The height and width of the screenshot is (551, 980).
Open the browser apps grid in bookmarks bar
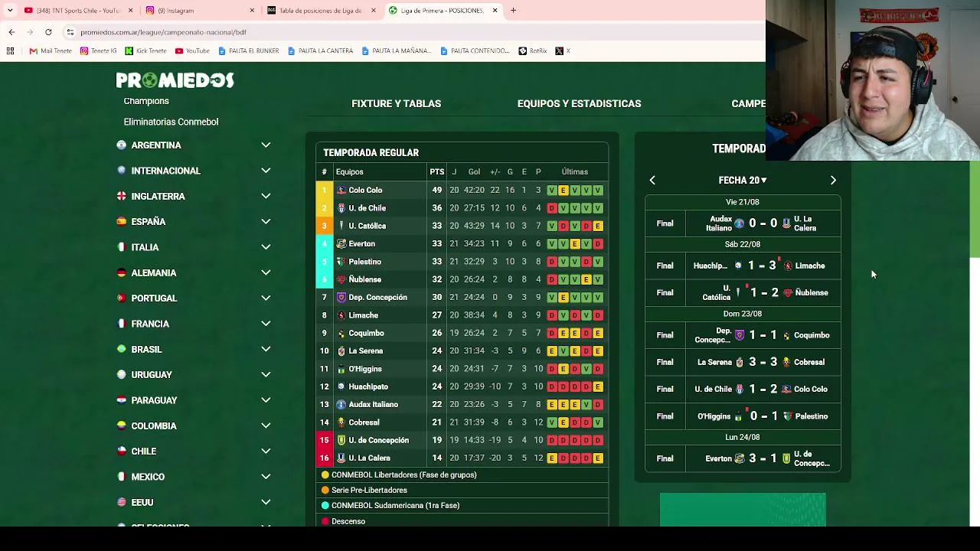10,51
